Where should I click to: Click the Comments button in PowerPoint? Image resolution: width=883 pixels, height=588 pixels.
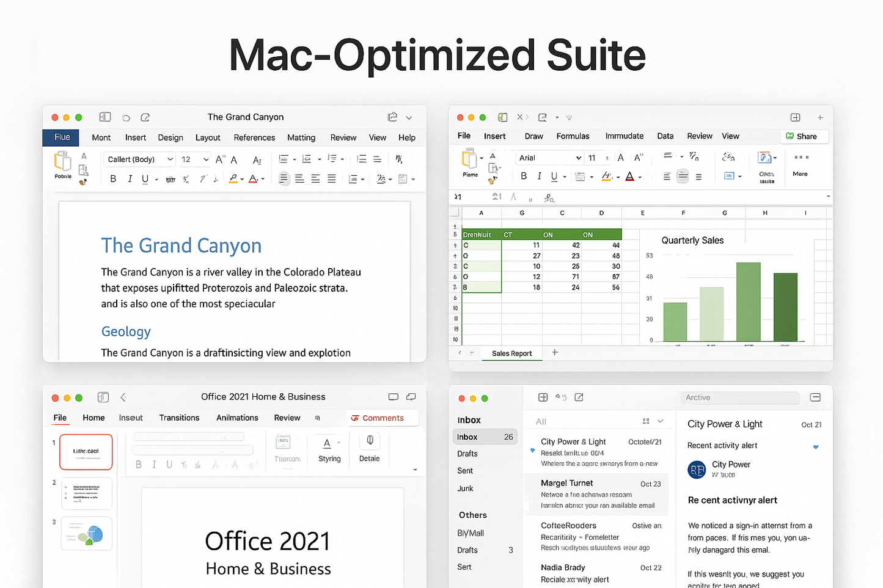pyautogui.click(x=383, y=418)
